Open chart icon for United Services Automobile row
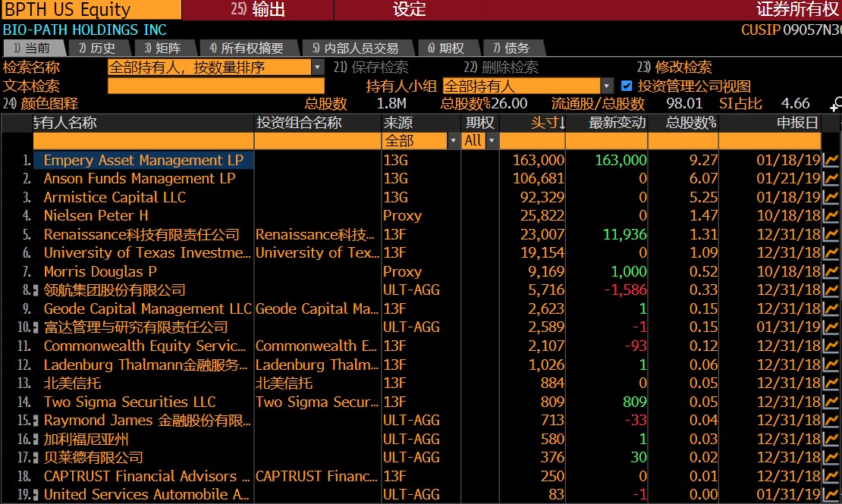 831,494
